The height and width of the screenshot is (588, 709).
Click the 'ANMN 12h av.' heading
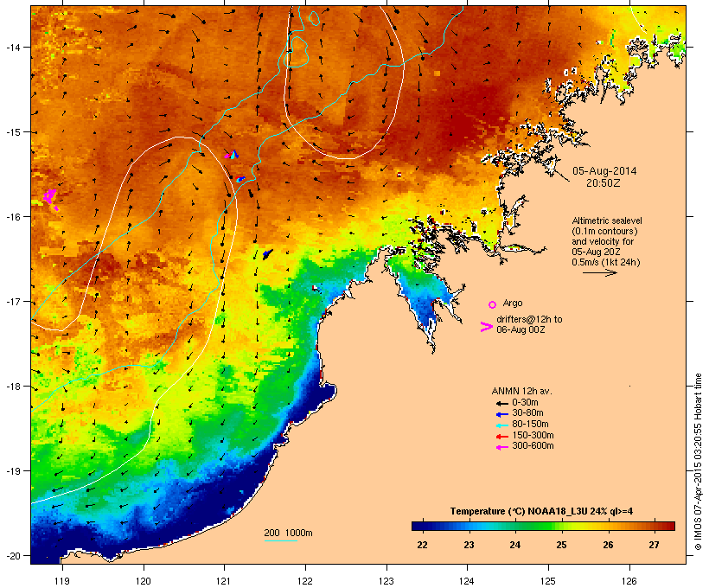521,391
